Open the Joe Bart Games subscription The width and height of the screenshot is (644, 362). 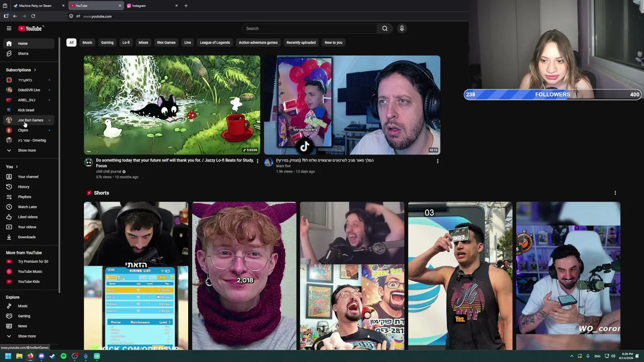pos(28,120)
